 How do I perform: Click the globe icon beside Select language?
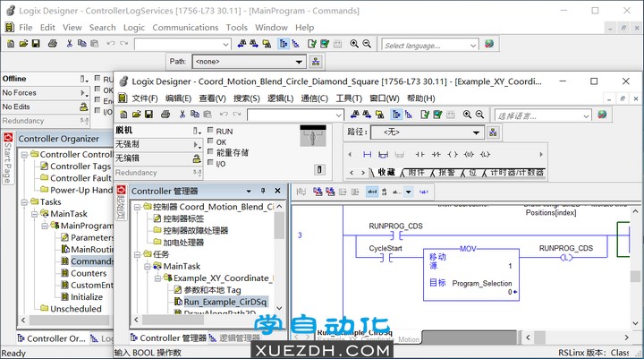(x=488, y=44)
